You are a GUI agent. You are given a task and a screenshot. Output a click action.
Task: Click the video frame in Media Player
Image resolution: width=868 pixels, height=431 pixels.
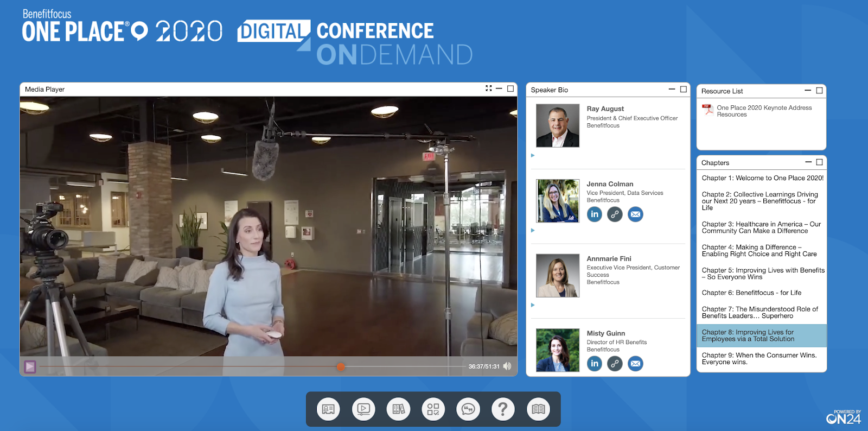tap(269, 226)
